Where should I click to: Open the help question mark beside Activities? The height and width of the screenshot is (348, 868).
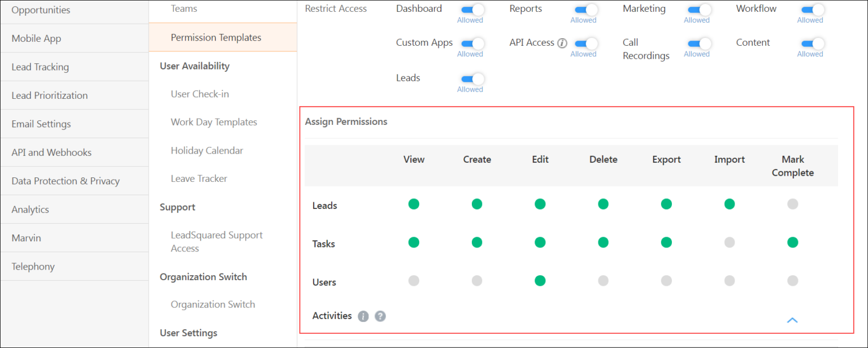coord(380,316)
